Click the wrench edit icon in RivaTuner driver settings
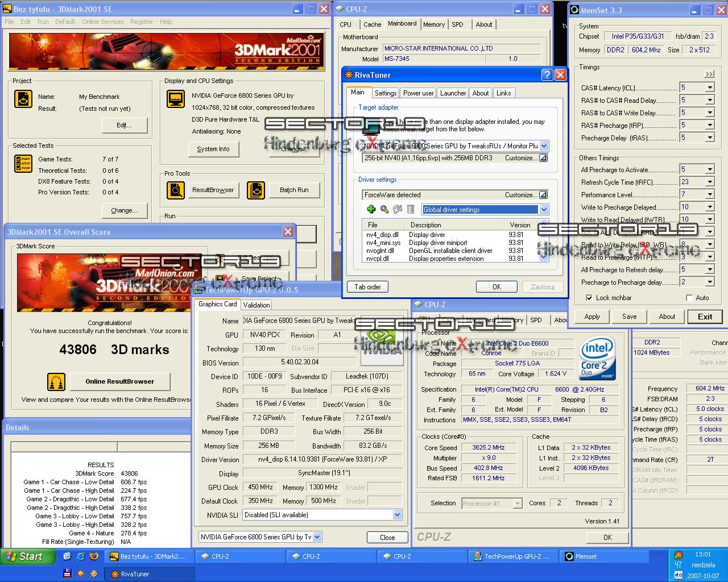This screenshot has width=728, height=582. pos(398,210)
